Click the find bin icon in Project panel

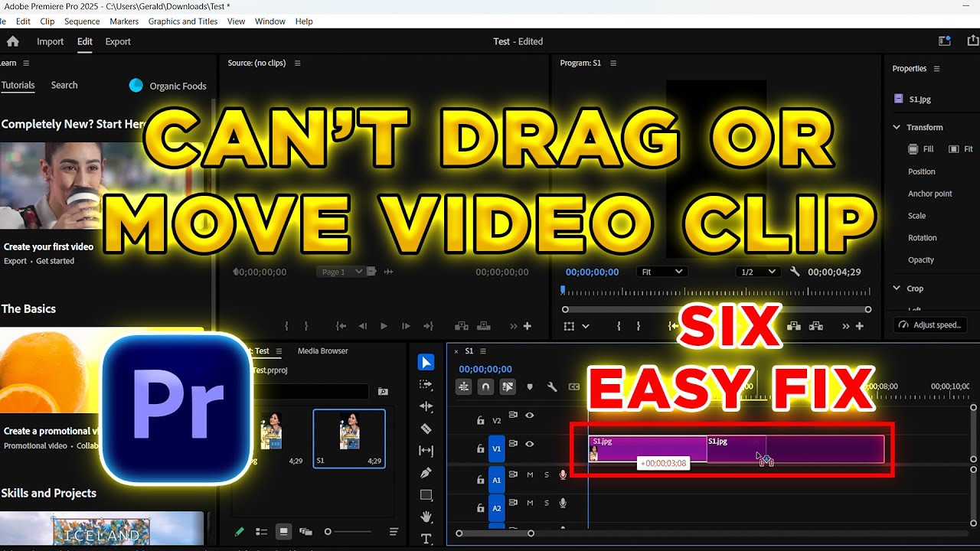pos(383,391)
